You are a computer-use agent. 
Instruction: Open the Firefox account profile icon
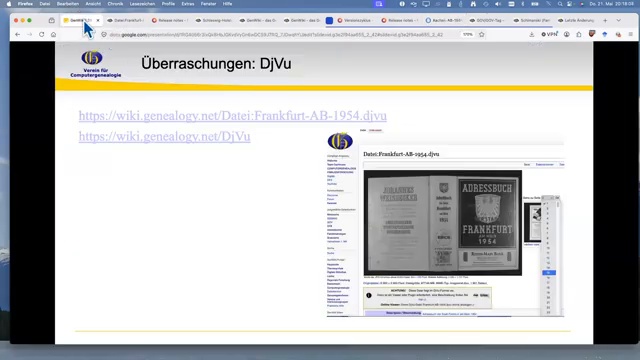click(x=567, y=35)
